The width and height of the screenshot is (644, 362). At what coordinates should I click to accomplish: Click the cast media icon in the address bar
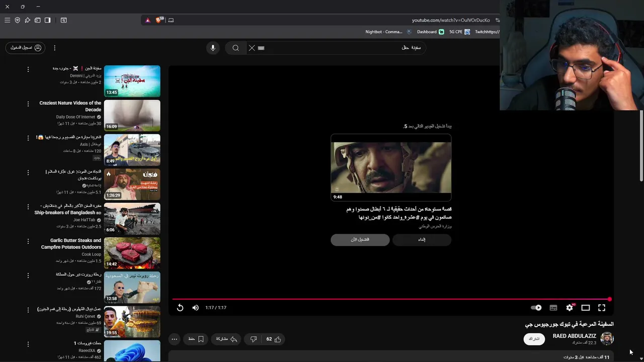click(171, 20)
